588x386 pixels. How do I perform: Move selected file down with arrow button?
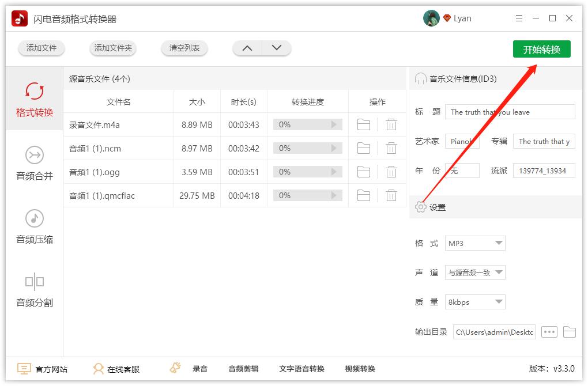tap(276, 48)
